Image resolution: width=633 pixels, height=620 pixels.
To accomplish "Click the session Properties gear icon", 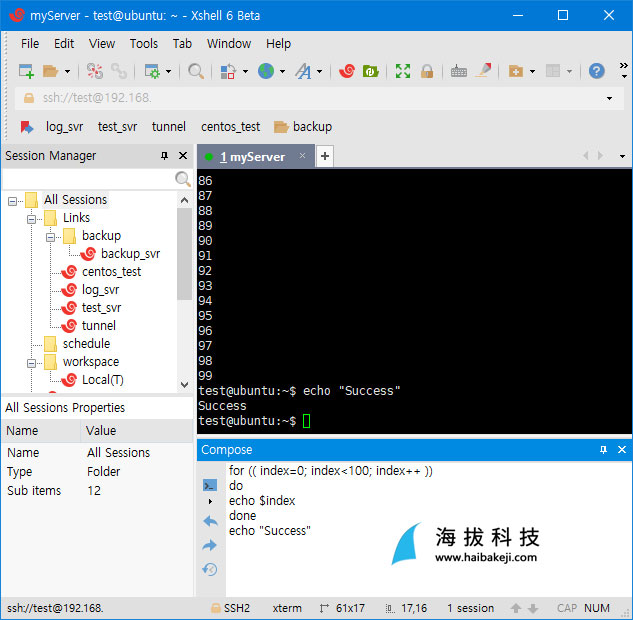I will 152,71.
